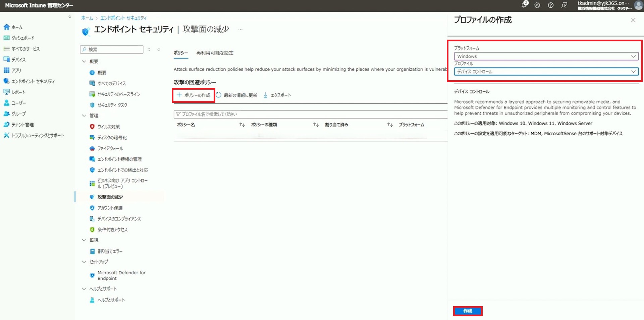Follow エンドポイント セキュリティ breadcrumb link
644x320 pixels.
pyautogui.click(x=123, y=18)
